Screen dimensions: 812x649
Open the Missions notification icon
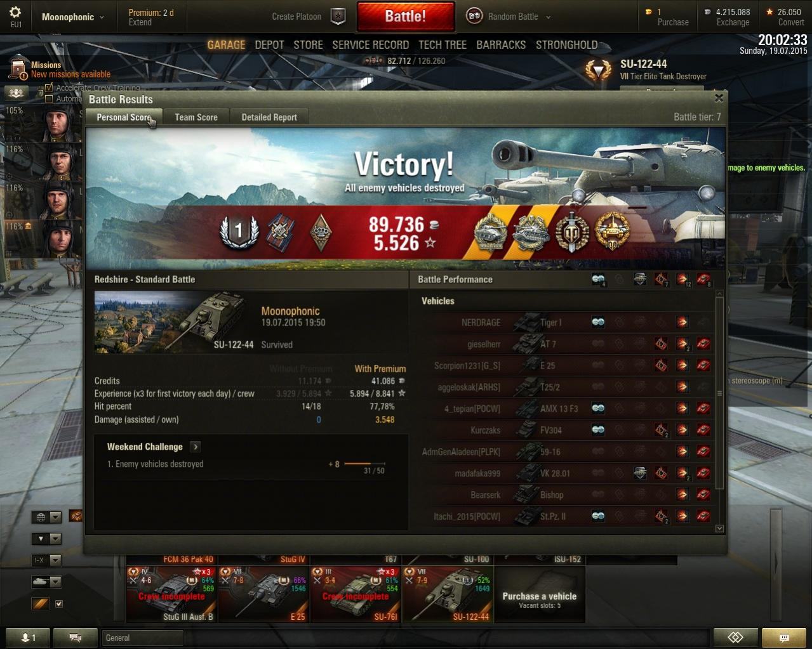pyautogui.click(x=19, y=69)
